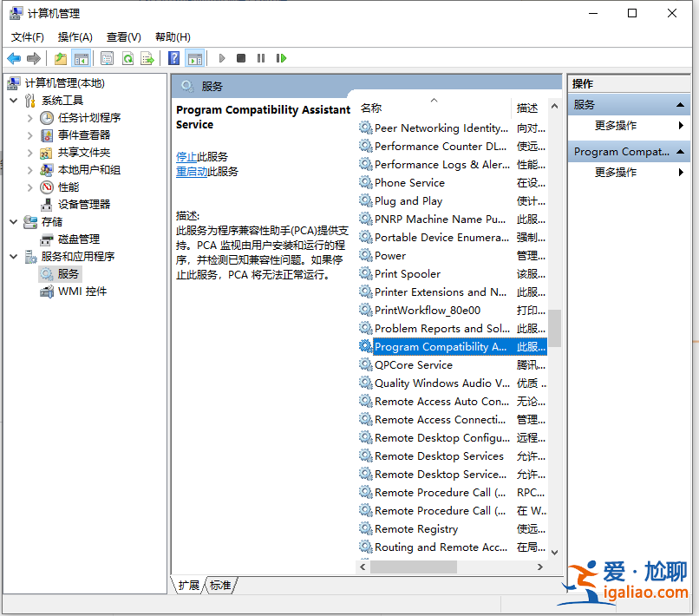
Task: Switch to the 标准 tab
Action: tap(220, 585)
